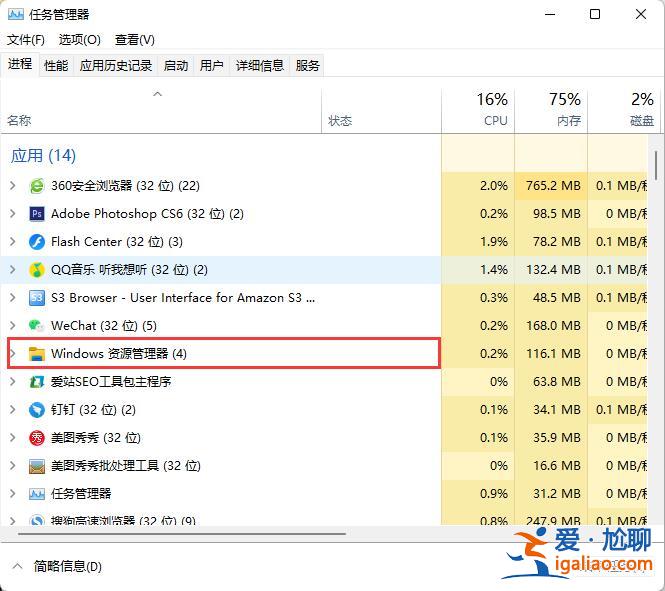Viewport: 665px width, 591px height.
Task: Click the S3 Browser process icon
Action: pyautogui.click(x=37, y=298)
